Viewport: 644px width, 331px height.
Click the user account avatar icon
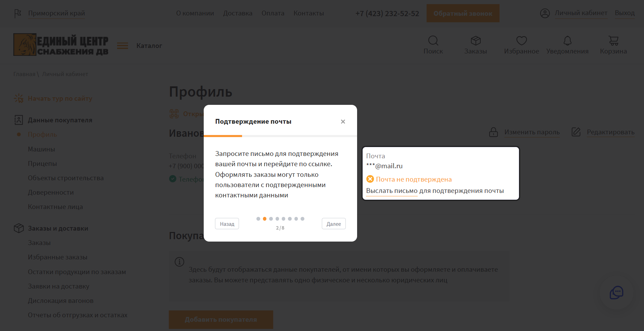tap(545, 13)
